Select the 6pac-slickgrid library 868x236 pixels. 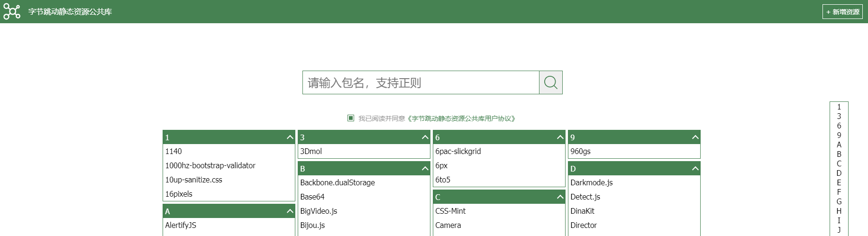458,151
